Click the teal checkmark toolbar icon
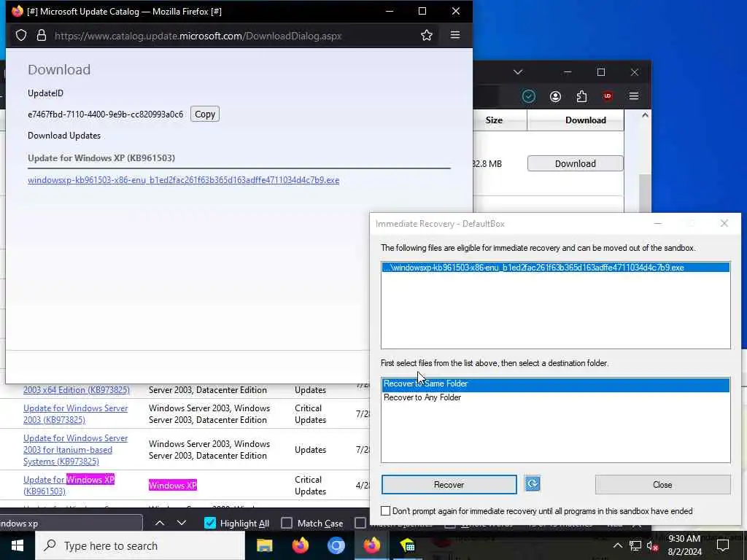 coord(528,97)
